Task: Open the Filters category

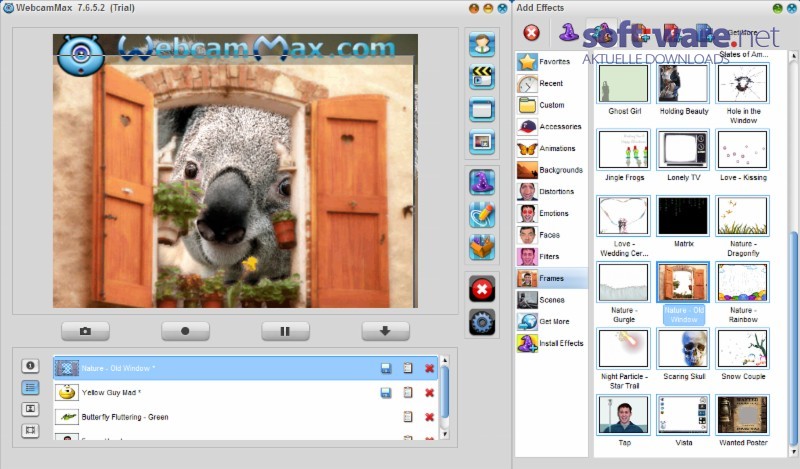Action: [x=552, y=257]
